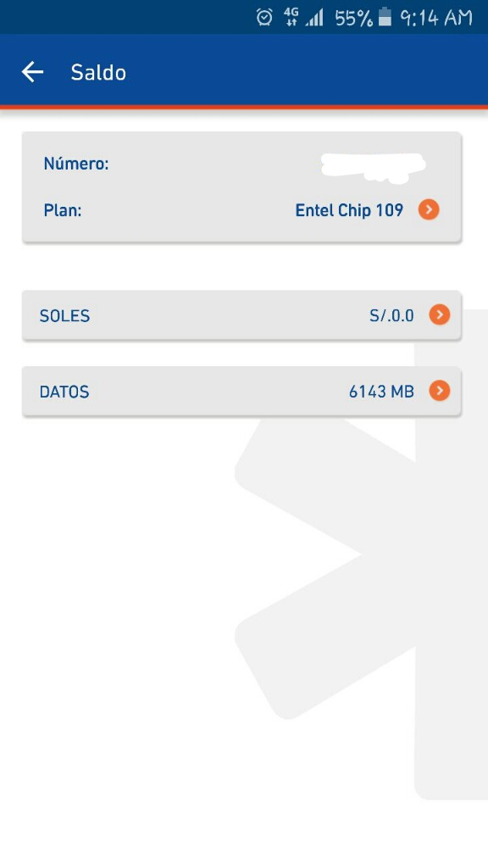Tap the 4G network indicator

[x=291, y=17]
